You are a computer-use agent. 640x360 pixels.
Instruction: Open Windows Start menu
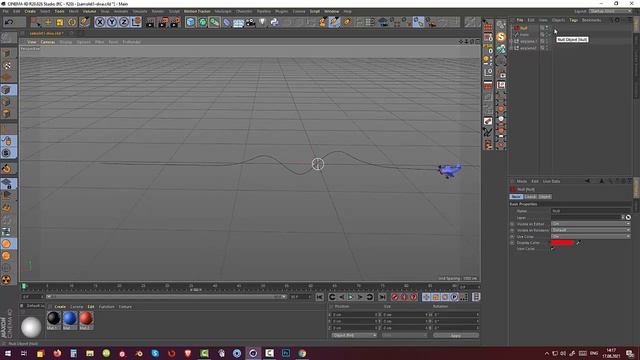(x=7, y=353)
